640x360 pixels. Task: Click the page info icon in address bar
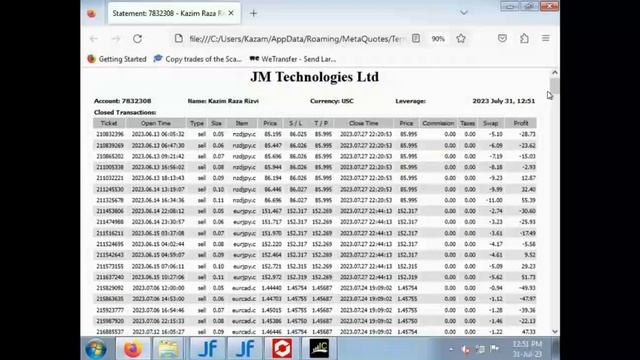(178, 38)
